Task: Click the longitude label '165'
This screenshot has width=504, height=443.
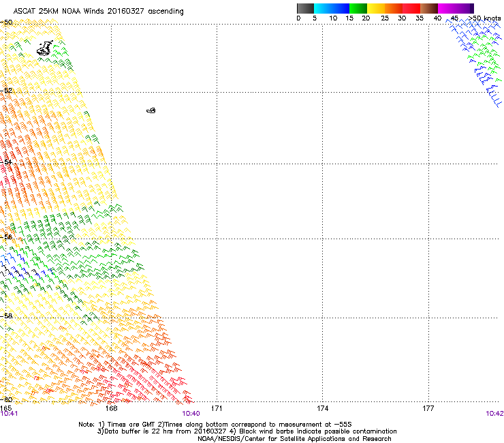Action: tap(5, 408)
